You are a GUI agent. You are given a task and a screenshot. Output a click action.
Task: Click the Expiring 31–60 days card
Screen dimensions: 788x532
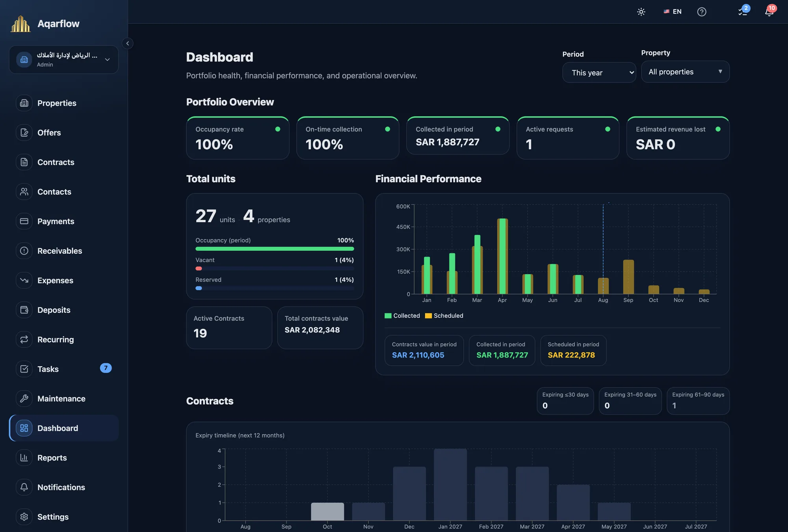pyautogui.click(x=630, y=401)
